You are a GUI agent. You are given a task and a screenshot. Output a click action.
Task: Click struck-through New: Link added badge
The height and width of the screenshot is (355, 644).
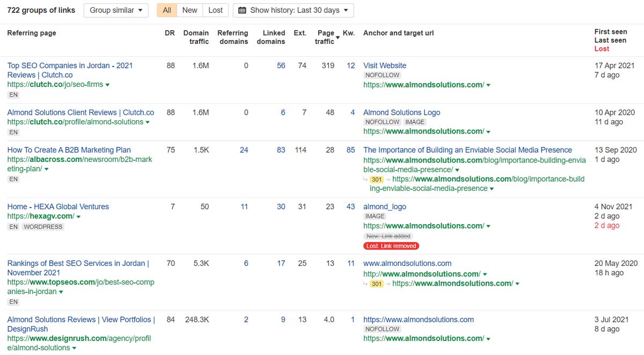(x=388, y=236)
